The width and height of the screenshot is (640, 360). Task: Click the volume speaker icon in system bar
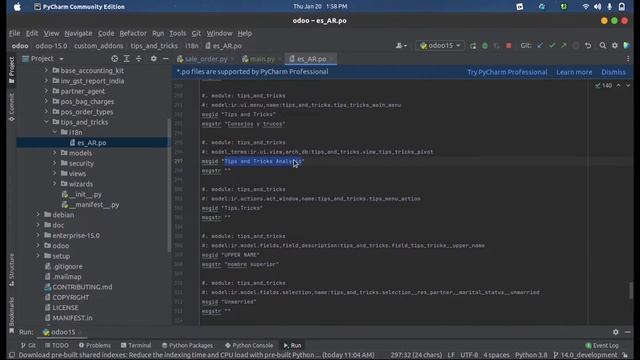[598, 7]
